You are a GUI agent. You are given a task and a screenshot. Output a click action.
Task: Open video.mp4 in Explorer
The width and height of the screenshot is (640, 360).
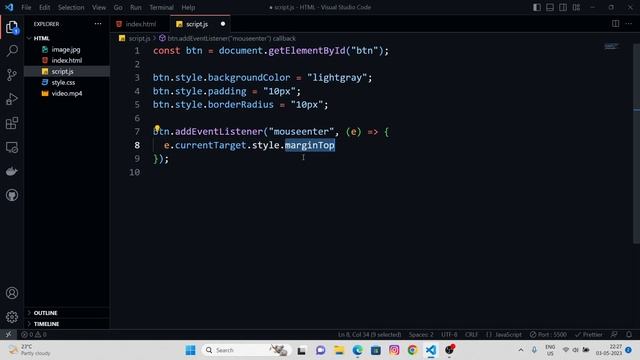[67, 93]
